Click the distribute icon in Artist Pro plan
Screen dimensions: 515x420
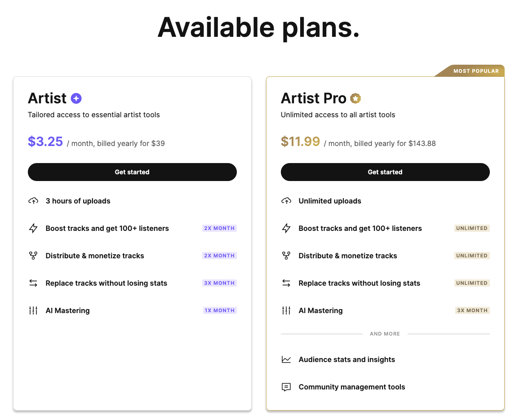286,256
